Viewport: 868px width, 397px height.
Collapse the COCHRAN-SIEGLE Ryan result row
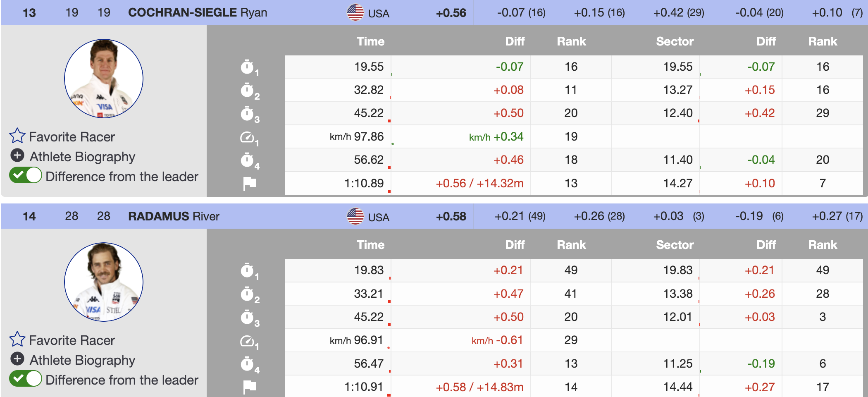point(198,12)
